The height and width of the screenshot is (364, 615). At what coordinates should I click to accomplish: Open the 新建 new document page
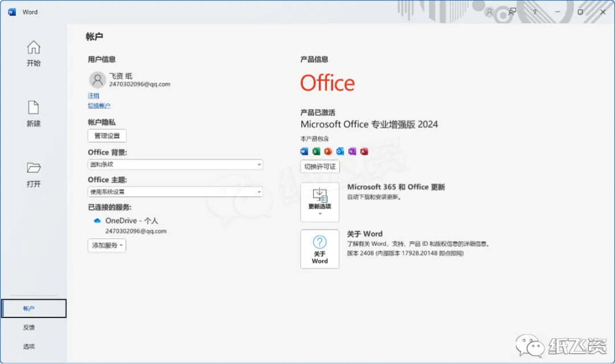point(34,114)
